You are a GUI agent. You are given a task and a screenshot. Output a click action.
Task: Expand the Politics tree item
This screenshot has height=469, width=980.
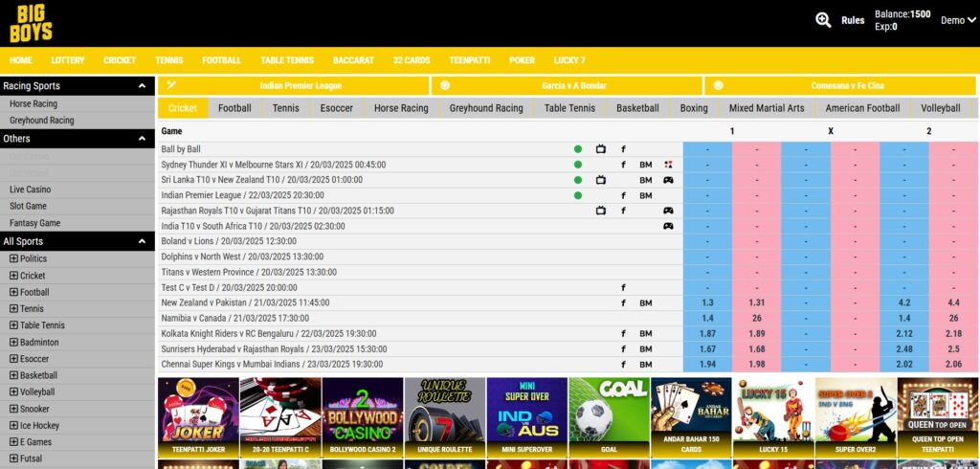pyautogui.click(x=13, y=259)
